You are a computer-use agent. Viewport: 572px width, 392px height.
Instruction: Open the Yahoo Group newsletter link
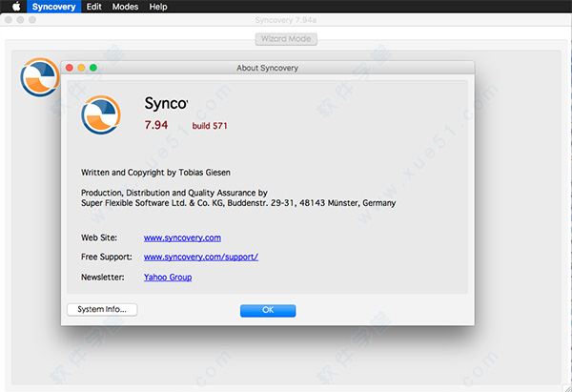(x=168, y=278)
